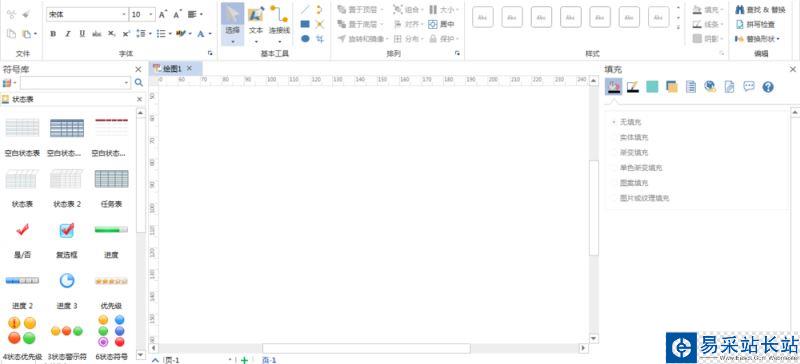The height and width of the screenshot is (364, 800).
Task: Click the orange arc drawing tool
Action: [320, 10]
